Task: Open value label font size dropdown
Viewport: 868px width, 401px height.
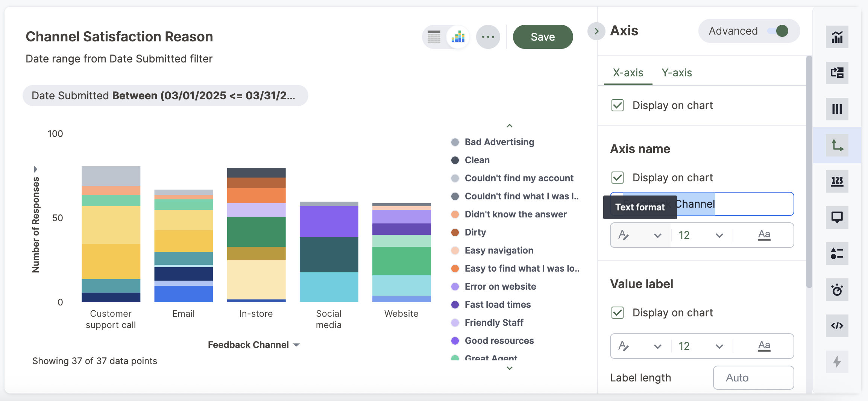Action: click(701, 346)
